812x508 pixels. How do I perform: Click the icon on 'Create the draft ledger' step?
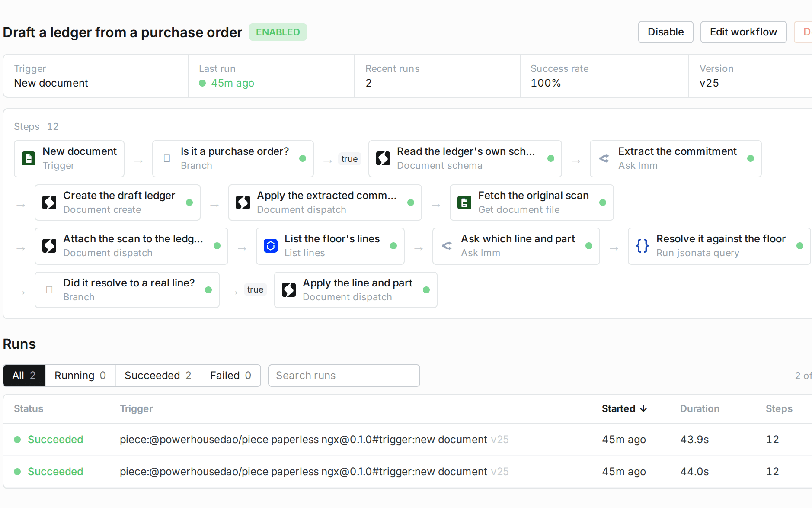pos(49,203)
